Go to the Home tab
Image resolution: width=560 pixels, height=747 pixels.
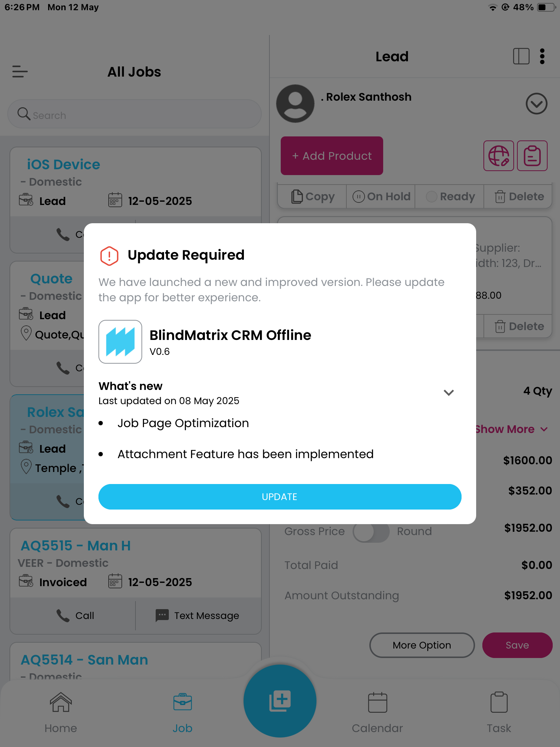point(61,713)
